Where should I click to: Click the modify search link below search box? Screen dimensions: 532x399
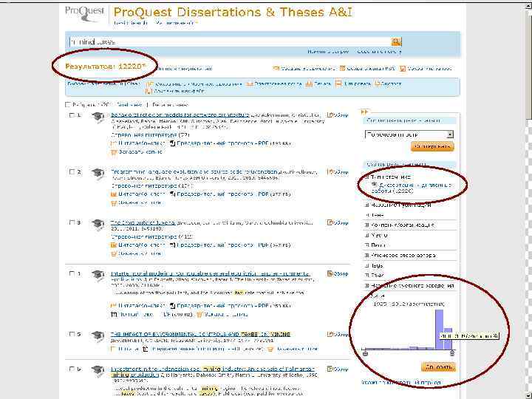click(328, 52)
